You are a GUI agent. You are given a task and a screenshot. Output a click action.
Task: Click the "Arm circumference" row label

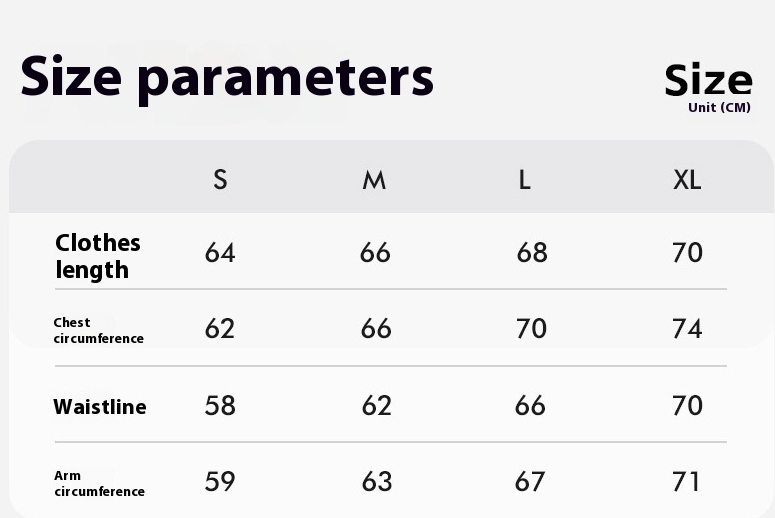98,483
